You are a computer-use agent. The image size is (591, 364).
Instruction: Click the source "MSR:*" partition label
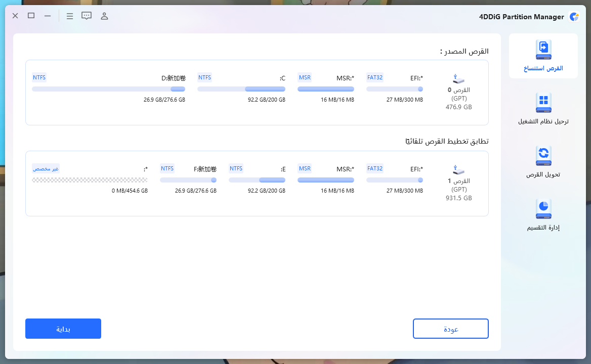pos(345,78)
